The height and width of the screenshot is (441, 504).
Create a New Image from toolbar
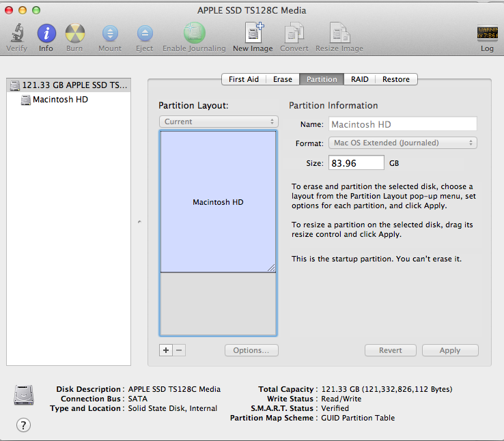(254, 33)
